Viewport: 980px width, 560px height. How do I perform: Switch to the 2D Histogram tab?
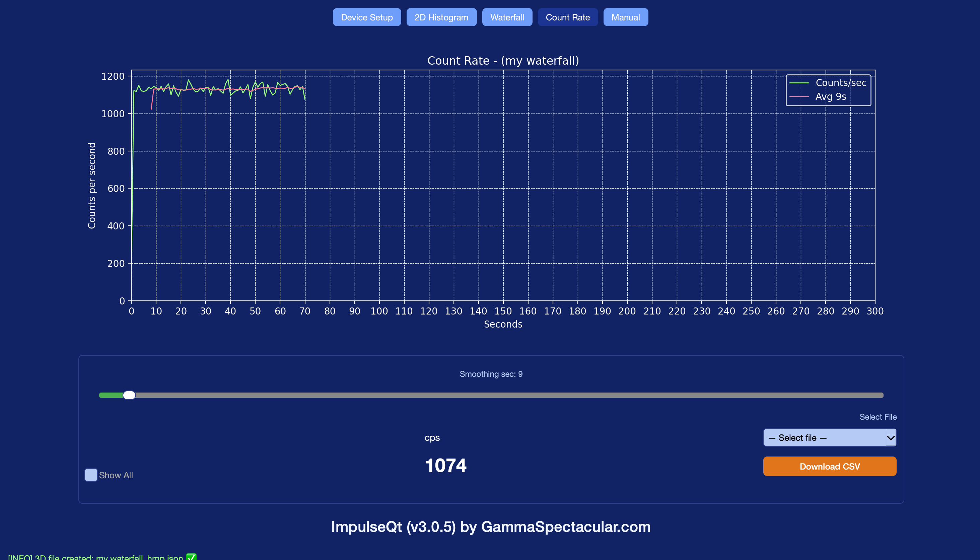(441, 17)
